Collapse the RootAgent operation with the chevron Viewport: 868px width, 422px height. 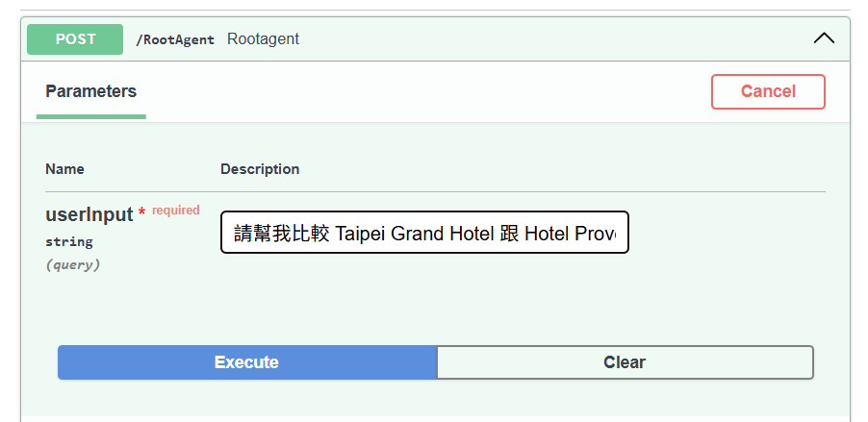click(824, 39)
